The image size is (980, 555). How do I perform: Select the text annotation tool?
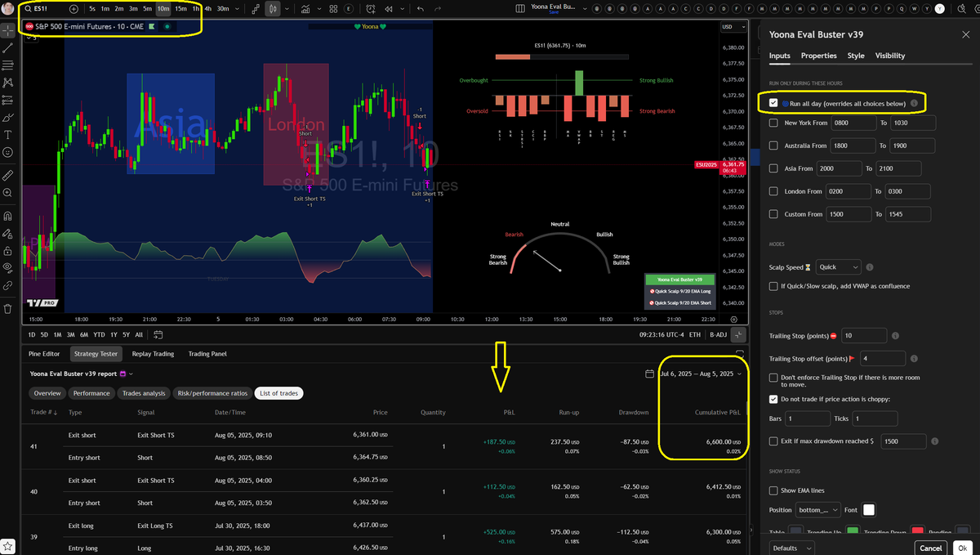tap(7, 135)
